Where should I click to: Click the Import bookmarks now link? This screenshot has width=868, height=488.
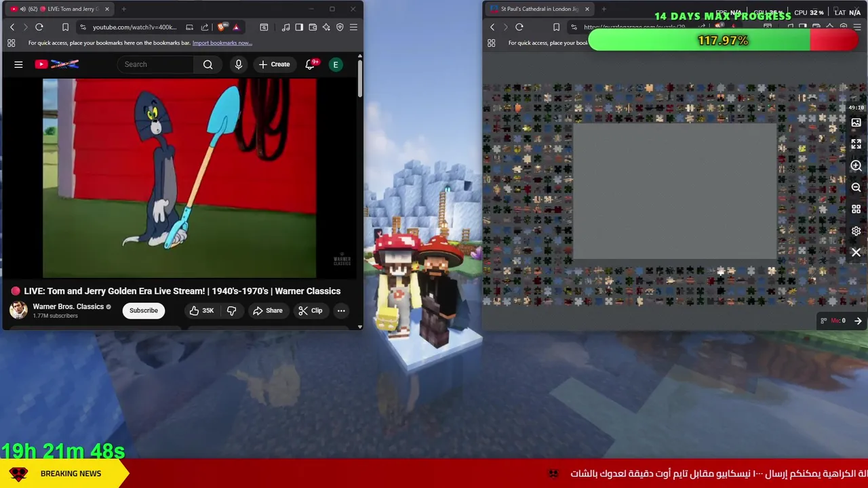tap(222, 43)
